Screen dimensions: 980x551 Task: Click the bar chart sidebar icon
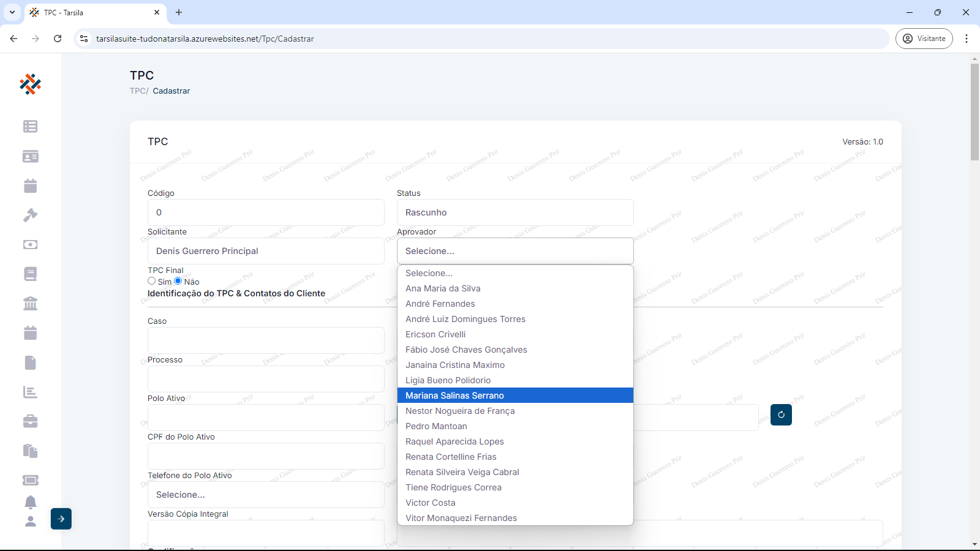30,392
